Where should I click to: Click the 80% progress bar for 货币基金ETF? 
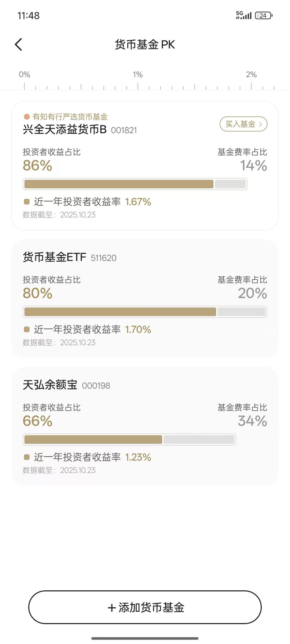pyautogui.click(x=120, y=312)
